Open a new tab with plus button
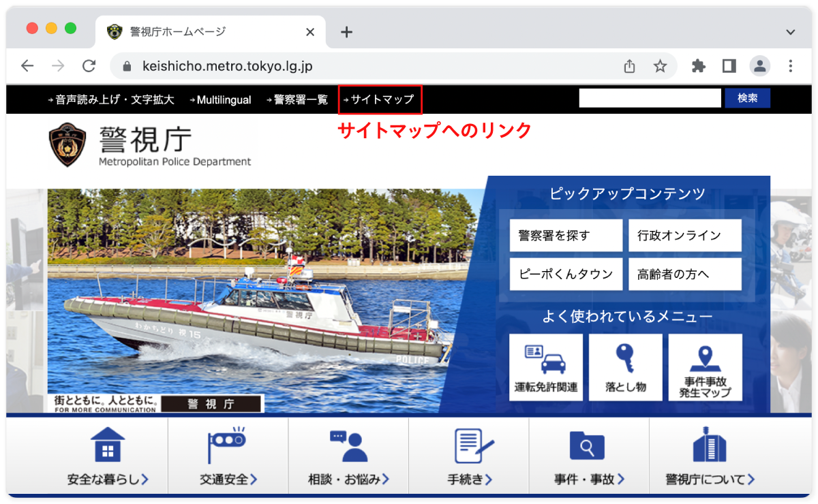Screen dimensions: 818x504 [x=346, y=32]
